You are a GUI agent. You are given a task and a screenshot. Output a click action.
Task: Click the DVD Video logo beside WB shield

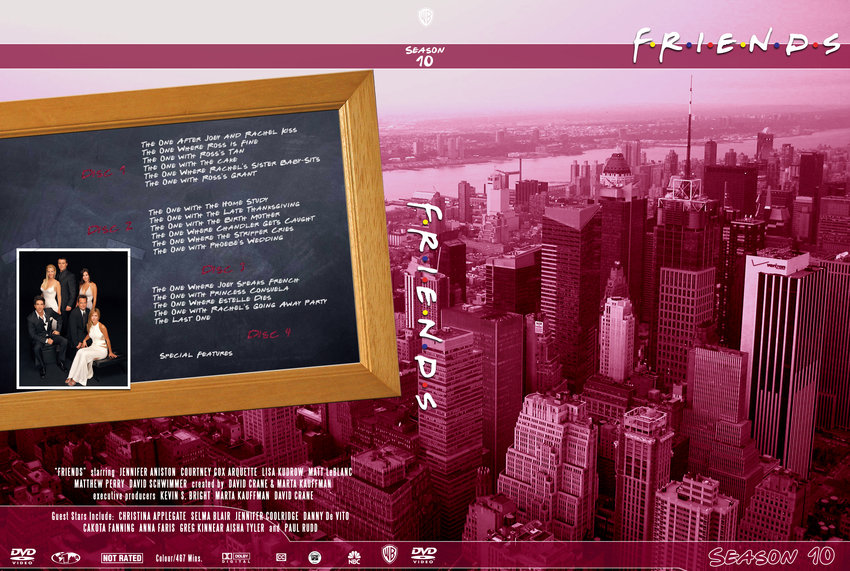pos(424,555)
